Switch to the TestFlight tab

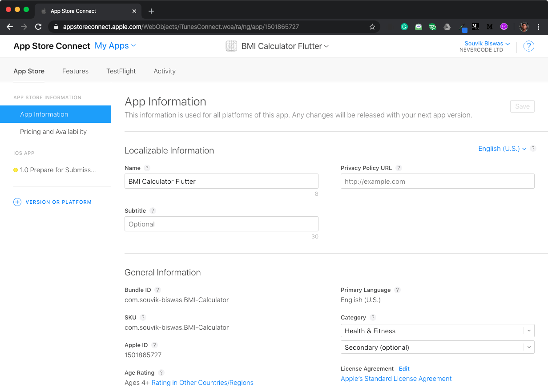coord(121,71)
